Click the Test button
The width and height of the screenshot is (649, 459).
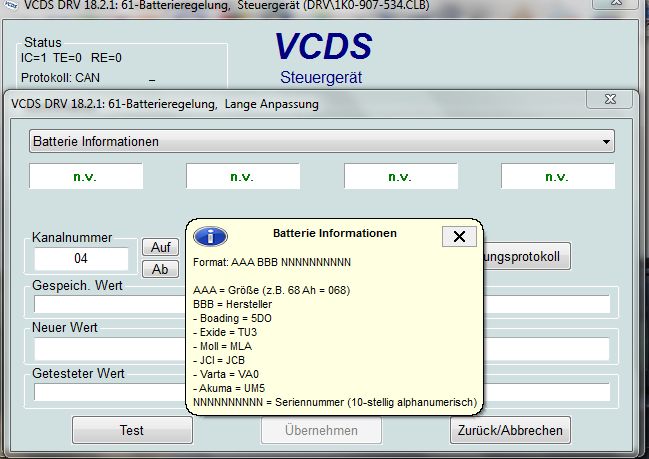click(132, 430)
